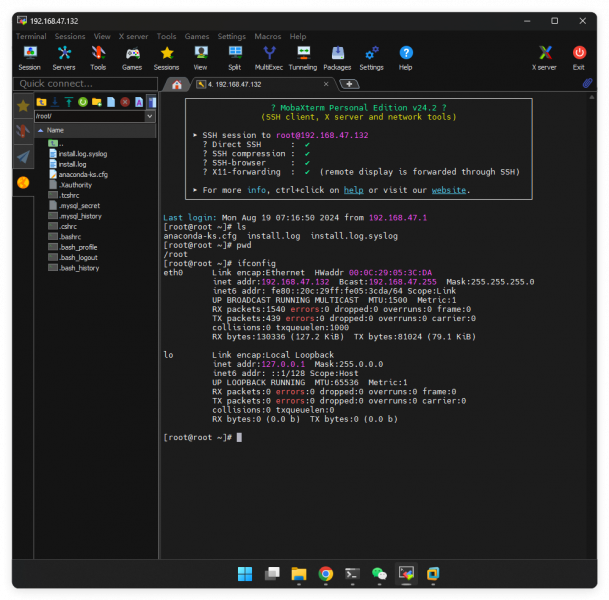The width and height of the screenshot is (609, 600).
Task: Click the Quick connect input field
Action: tap(86, 83)
